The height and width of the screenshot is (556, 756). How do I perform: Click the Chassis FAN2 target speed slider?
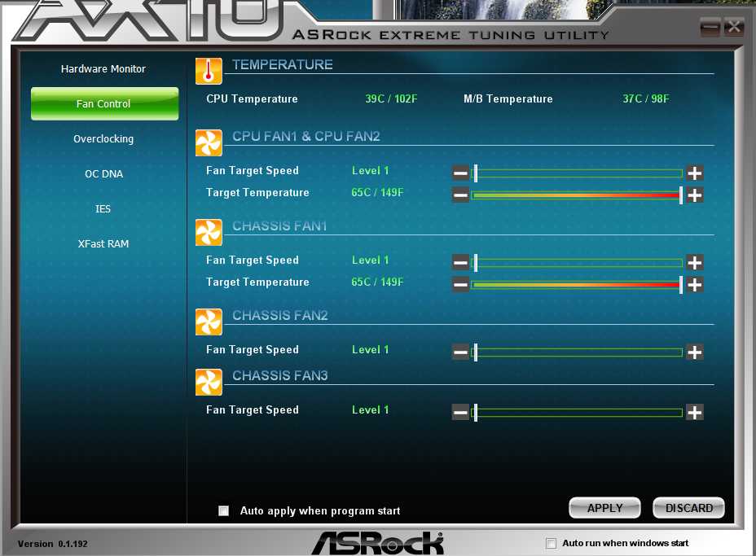click(577, 352)
